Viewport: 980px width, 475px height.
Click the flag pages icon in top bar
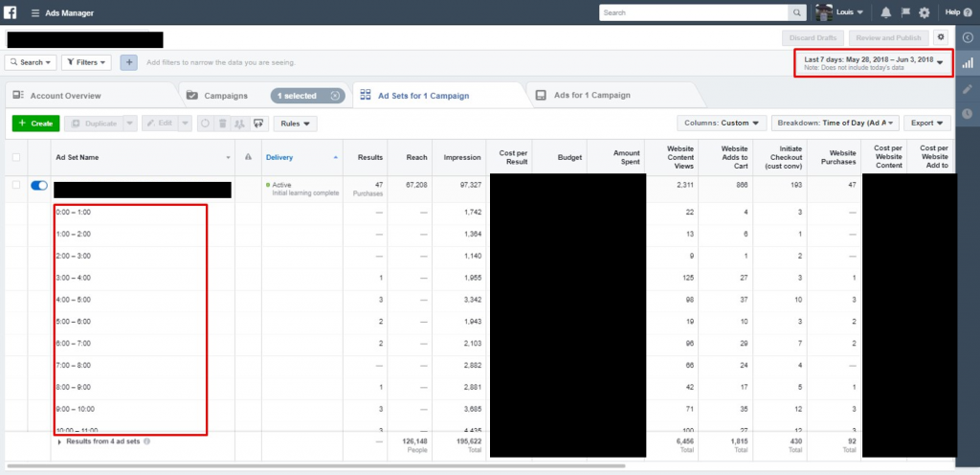tap(905, 12)
